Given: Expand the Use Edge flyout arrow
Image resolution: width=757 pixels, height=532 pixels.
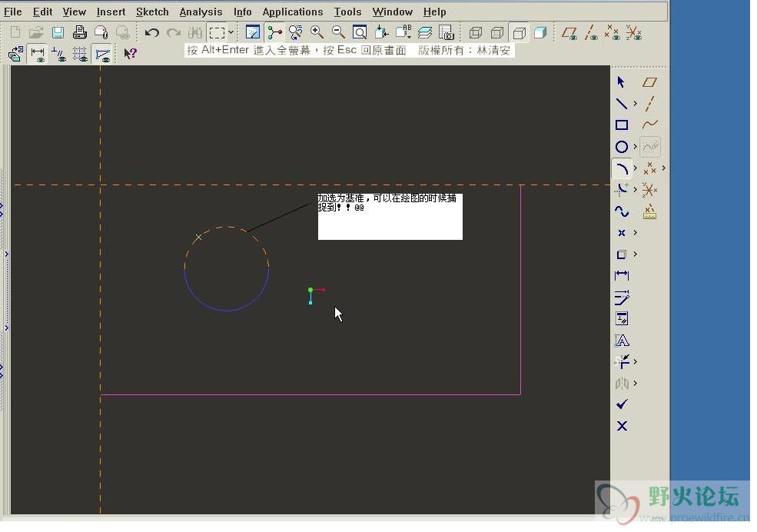Looking at the screenshot, I should (x=636, y=254).
